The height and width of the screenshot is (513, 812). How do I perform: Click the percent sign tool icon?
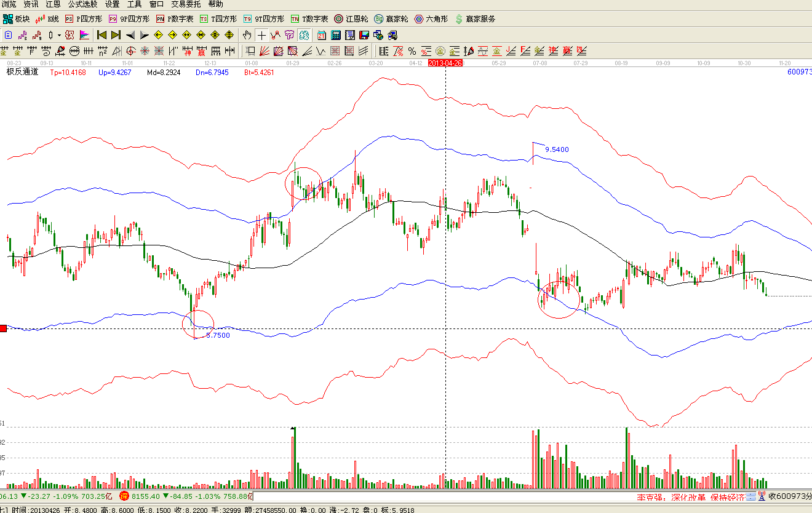coord(412,50)
